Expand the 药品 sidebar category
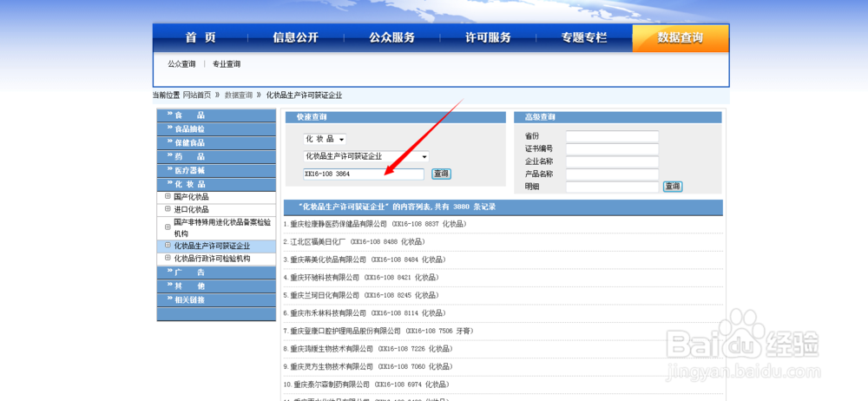Viewport: 868px width, 401px height. point(216,157)
